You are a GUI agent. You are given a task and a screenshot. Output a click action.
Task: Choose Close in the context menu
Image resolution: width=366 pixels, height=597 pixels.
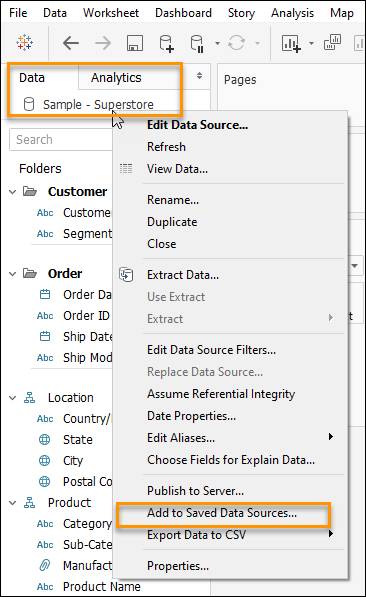[161, 244]
